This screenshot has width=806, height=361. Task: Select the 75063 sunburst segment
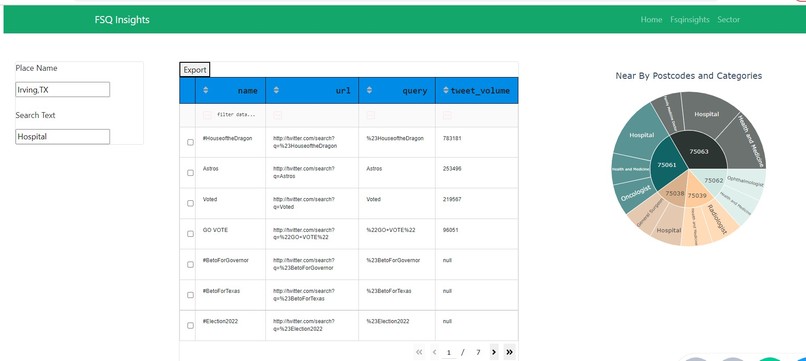(699, 152)
